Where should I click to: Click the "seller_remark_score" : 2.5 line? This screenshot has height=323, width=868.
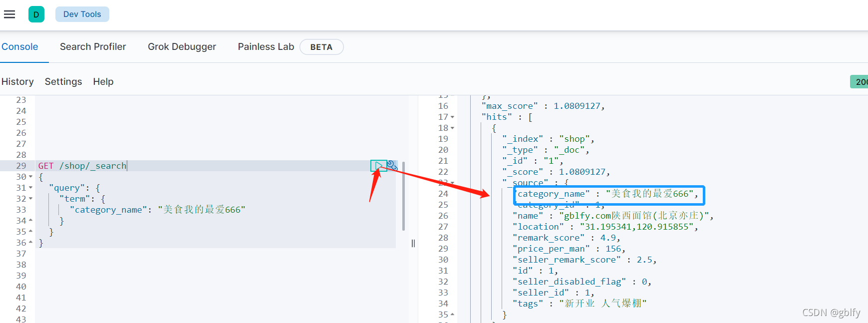(584, 260)
